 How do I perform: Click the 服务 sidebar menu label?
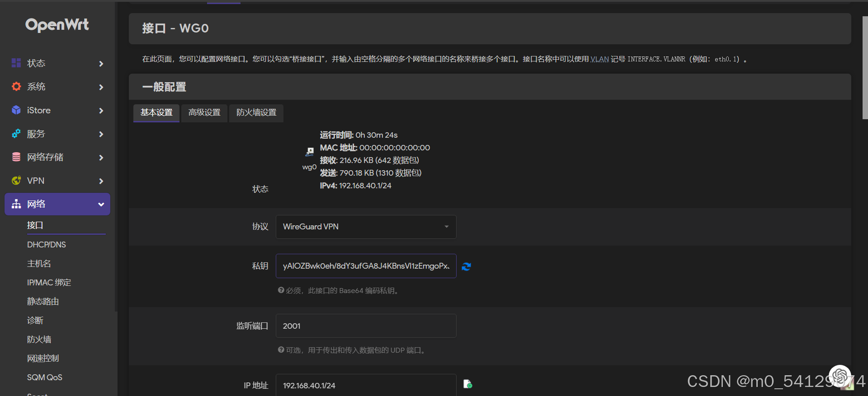pyautogui.click(x=36, y=134)
